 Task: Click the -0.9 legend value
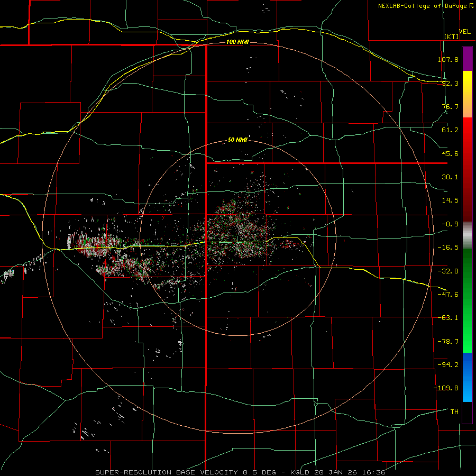(450, 224)
